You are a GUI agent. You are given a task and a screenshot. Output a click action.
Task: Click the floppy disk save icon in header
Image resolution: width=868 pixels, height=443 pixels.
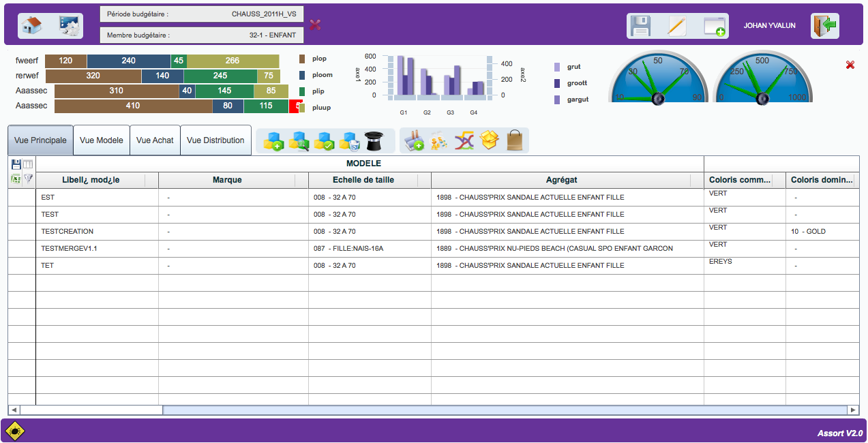(641, 26)
